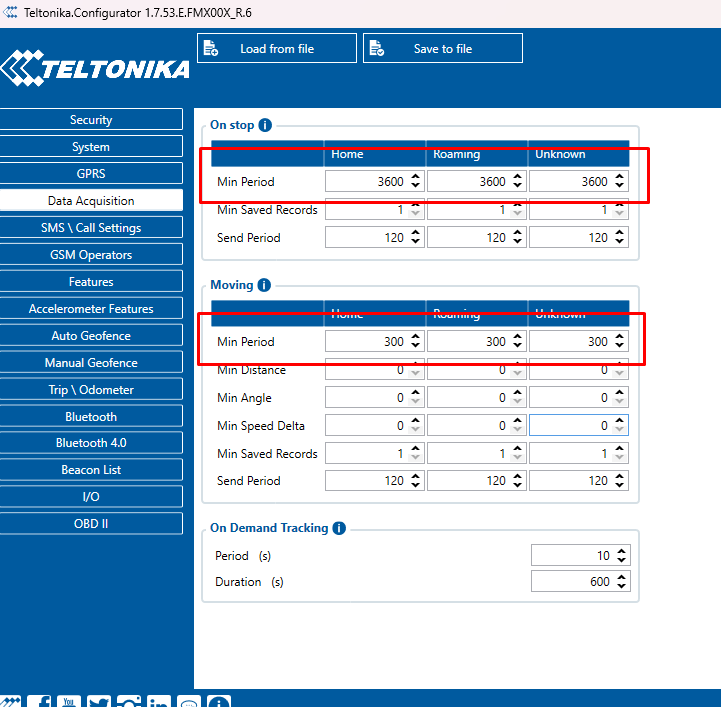721x707 pixels.
Task: Increase Moving Min Angle Home value
Action: pos(416,393)
